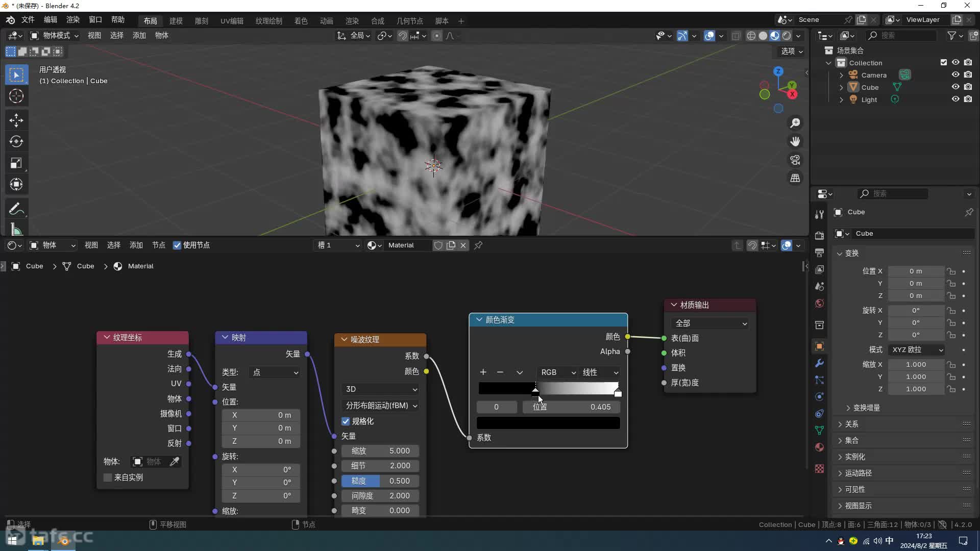Screen dimensions: 980x551
Task: Disable Cube in renders via camera icon
Action: 968,87
